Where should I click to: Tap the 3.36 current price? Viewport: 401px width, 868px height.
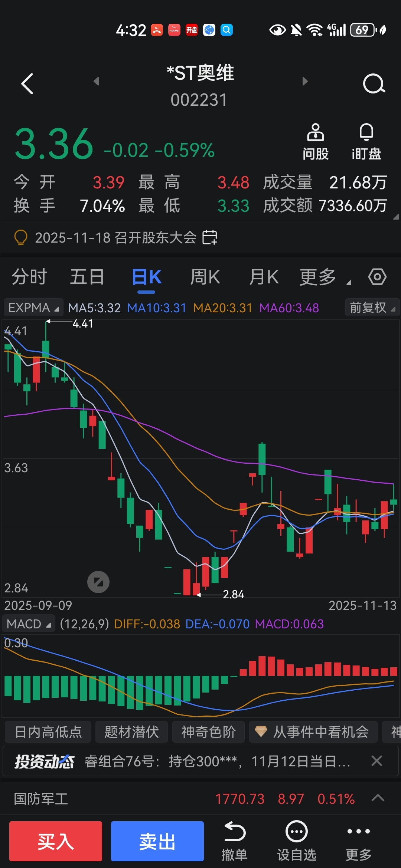(53, 144)
